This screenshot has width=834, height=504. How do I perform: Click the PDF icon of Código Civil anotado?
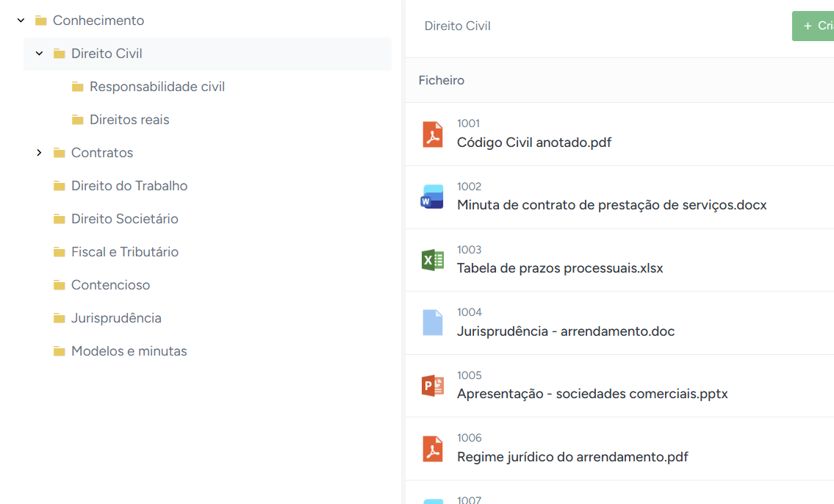[x=432, y=134]
